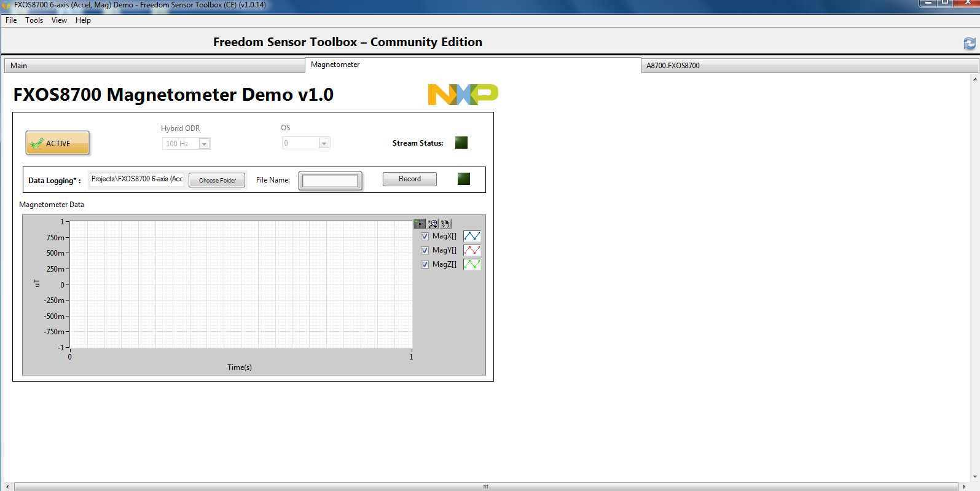Click the vertical scrollbar down arrow
Viewport: 980px width, 491px height.
coord(975,477)
